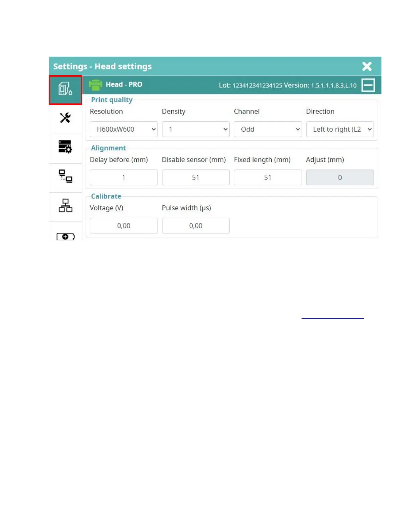The image size is (411, 532).
Task: Open the server gear configuration icon
Action: (x=65, y=147)
